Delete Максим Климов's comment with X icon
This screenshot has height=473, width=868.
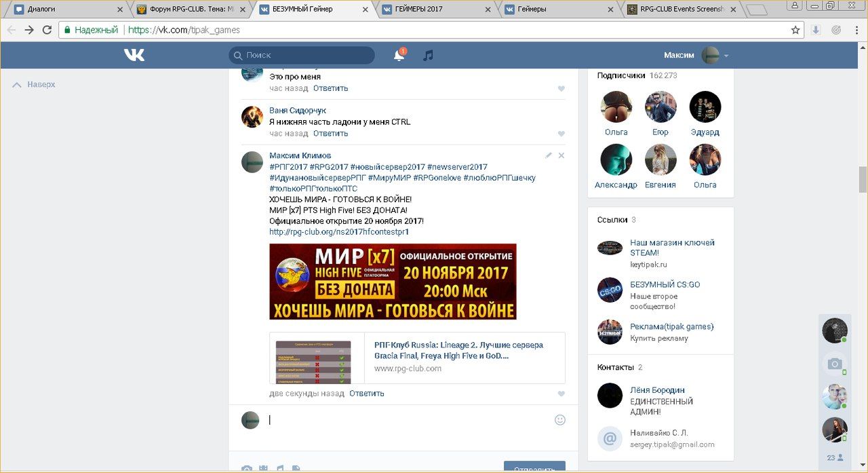click(x=561, y=155)
